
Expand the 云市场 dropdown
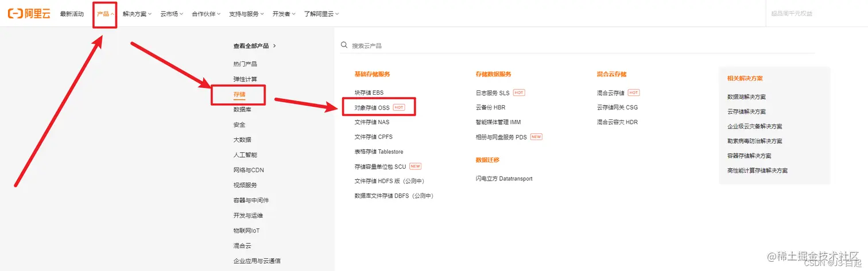[x=172, y=14]
